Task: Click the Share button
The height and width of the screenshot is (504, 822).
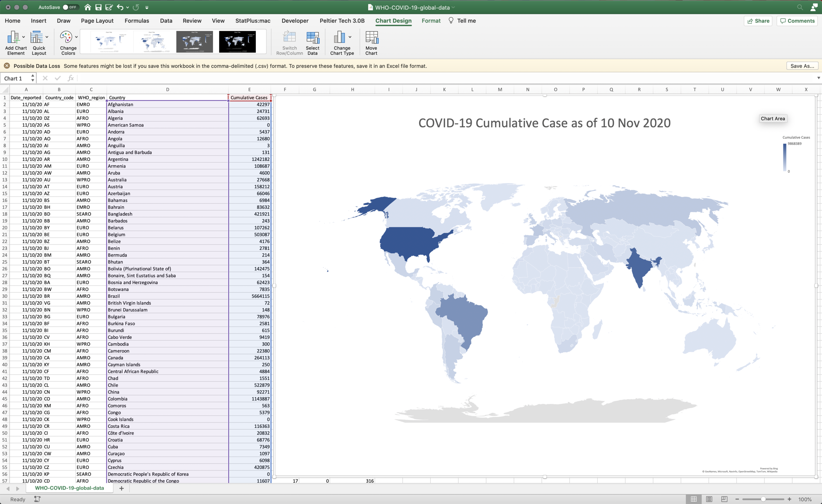Action: click(758, 21)
